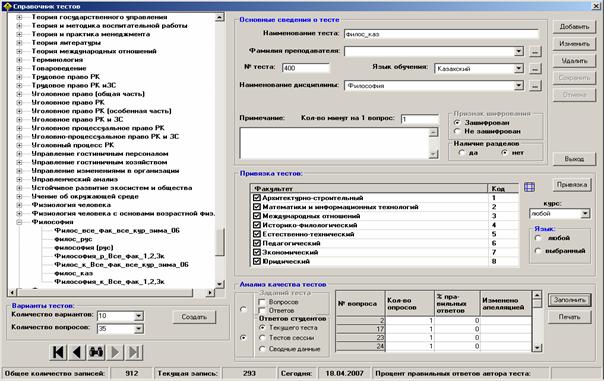Click the Изменить button

point(574,44)
